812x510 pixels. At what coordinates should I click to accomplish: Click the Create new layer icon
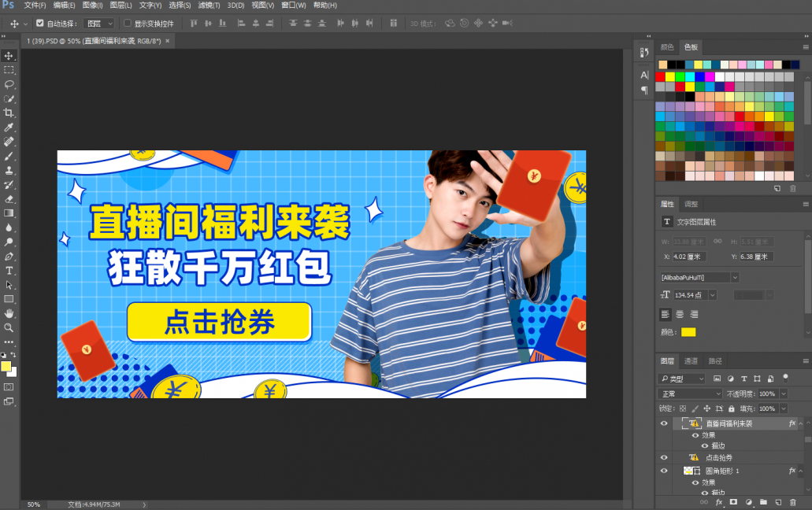[778, 502]
